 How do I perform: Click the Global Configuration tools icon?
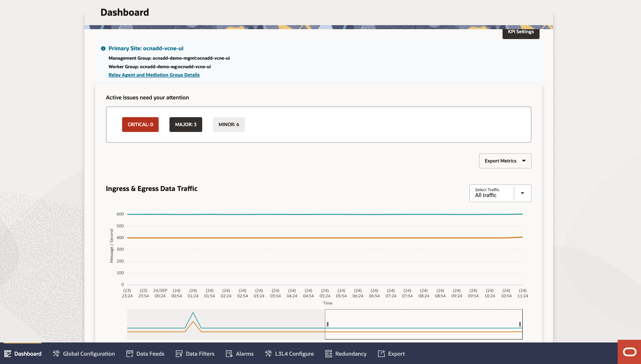point(56,353)
